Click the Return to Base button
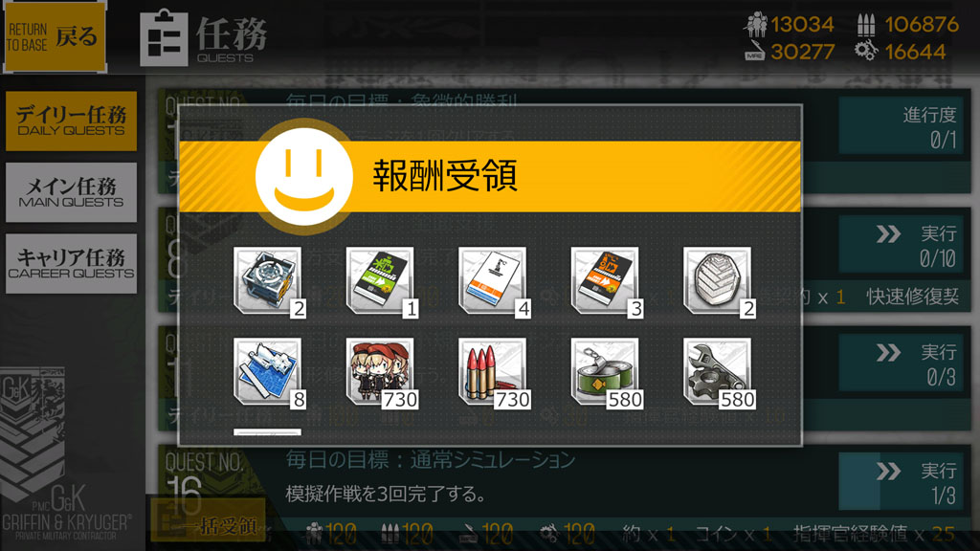 [x=55, y=37]
